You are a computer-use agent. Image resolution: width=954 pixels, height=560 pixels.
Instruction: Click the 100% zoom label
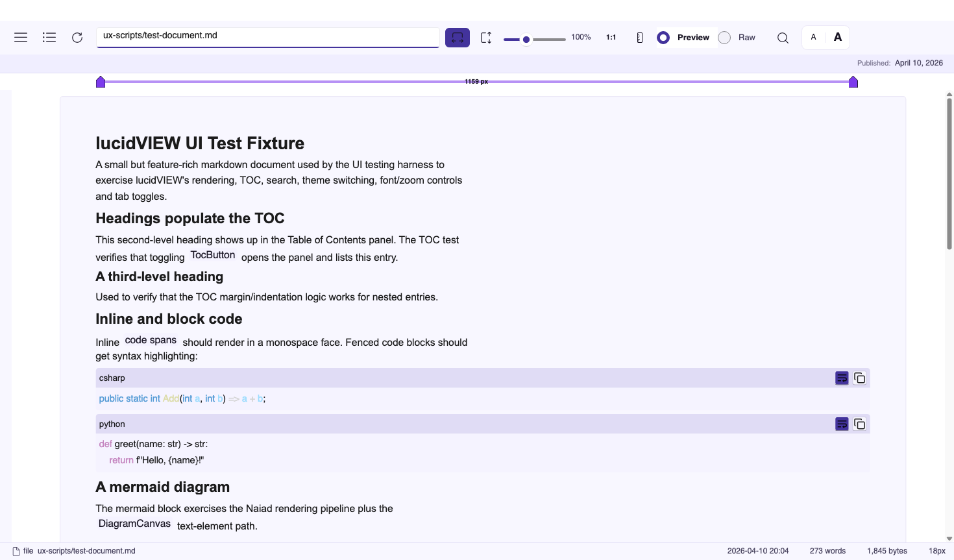581,38
